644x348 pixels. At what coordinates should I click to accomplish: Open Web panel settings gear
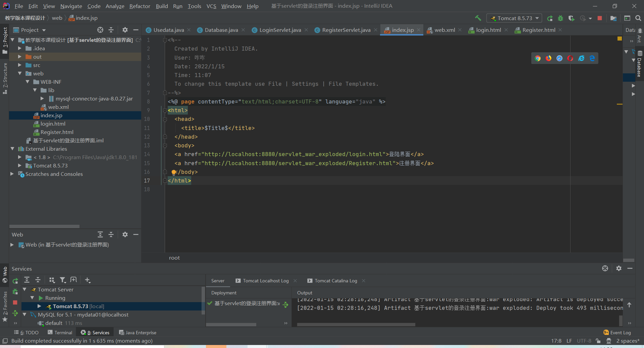[x=125, y=234]
